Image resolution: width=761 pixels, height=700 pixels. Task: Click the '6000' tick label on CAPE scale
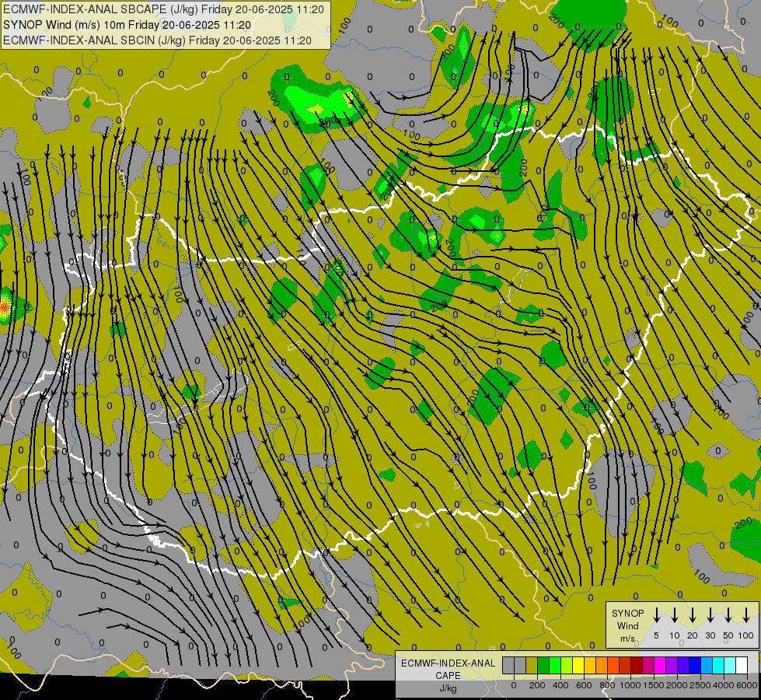click(747, 685)
